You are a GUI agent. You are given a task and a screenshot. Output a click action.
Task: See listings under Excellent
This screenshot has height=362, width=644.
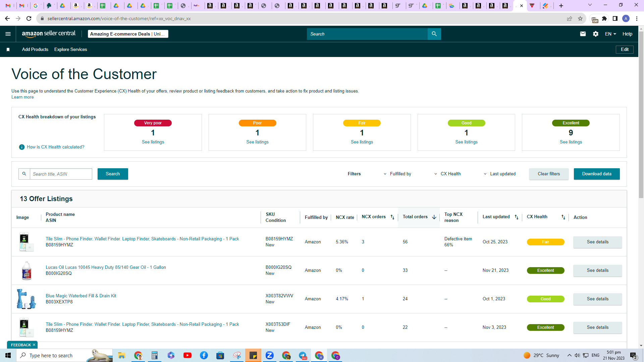point(571,142)
